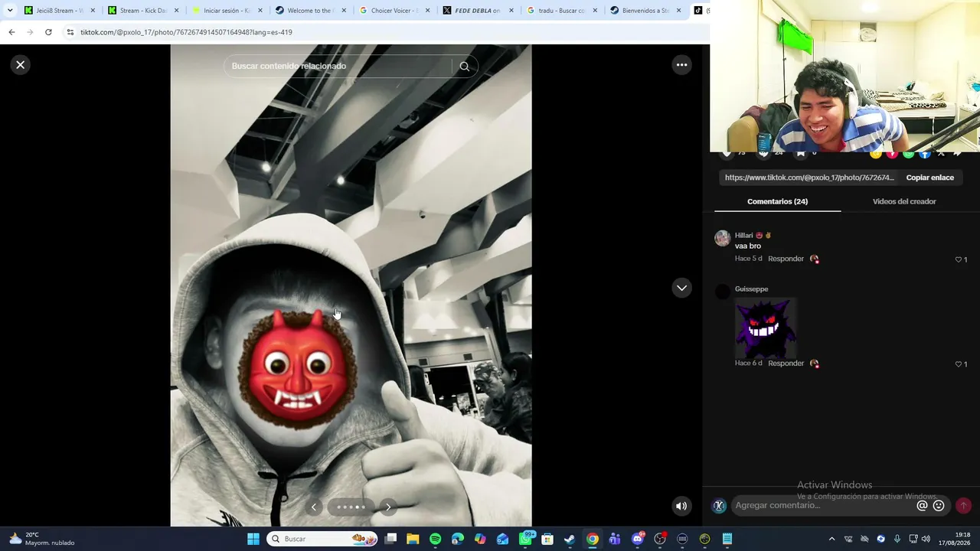Insert an @ mention in the comment
Viewport: 980px width, 551px height.
coord(922,506)
